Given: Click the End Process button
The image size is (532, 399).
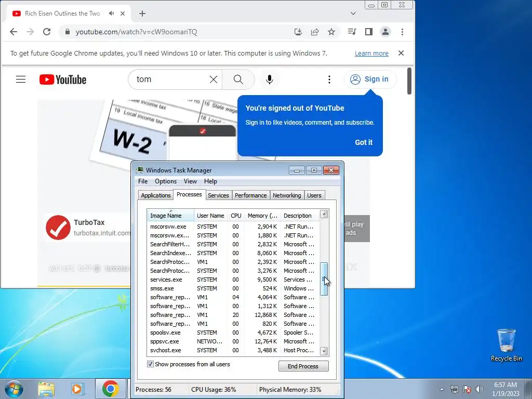Looking at the screenshot, I should pos(303,366).
